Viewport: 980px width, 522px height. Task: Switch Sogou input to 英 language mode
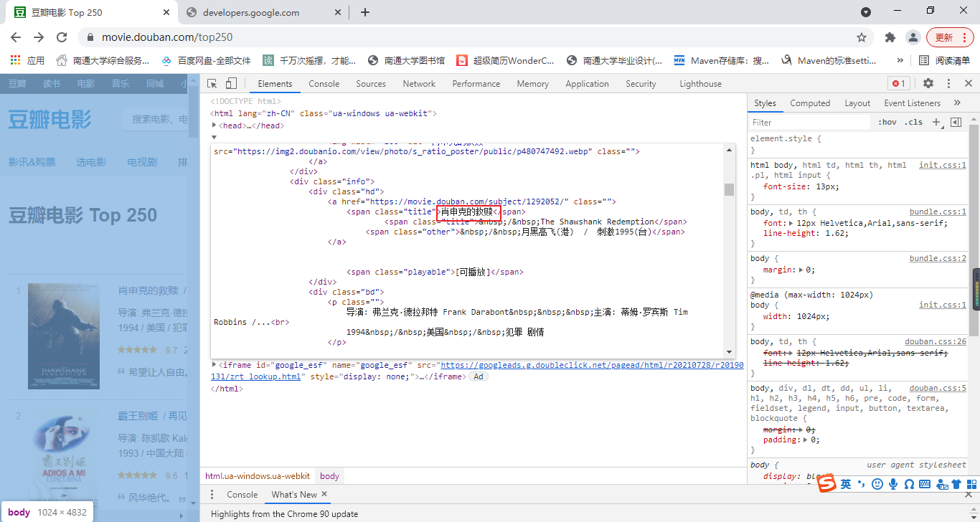tap(846, 485)
